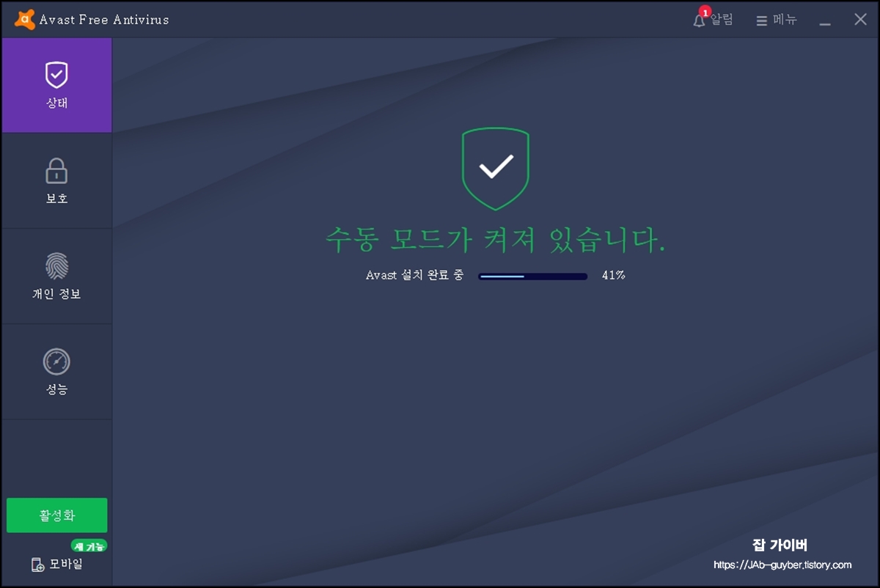This screenshot has height=588, width=880.
Task: Click the 새 기능 new-feature badge
Action: [x=89, y=545]
